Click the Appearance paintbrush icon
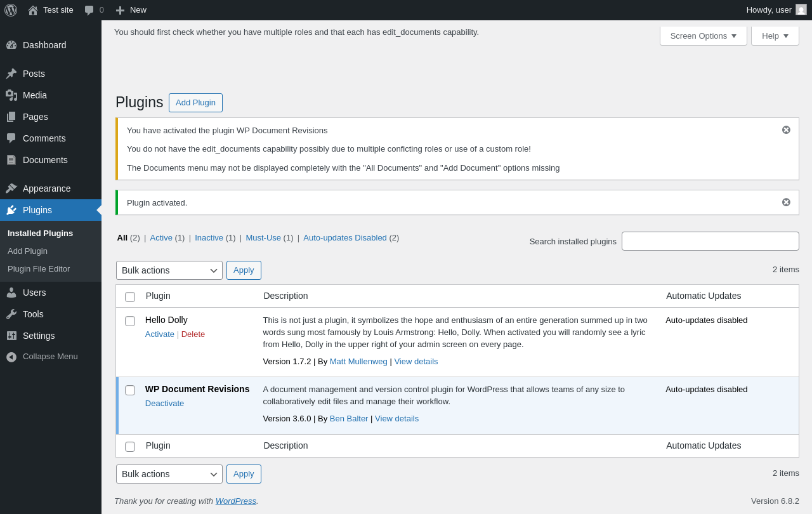Viewport: 812px width, 514px height. click(x=11, y=188)
